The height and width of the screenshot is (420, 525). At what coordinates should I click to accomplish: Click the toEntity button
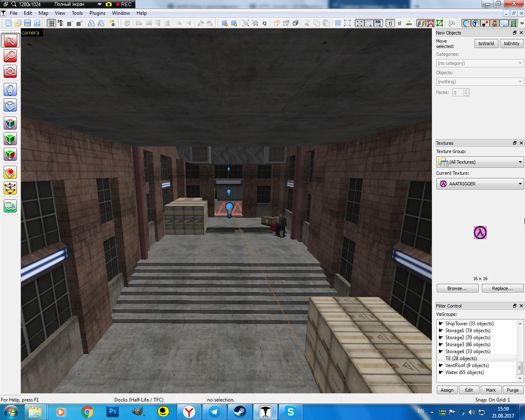(x=511, y=43)
